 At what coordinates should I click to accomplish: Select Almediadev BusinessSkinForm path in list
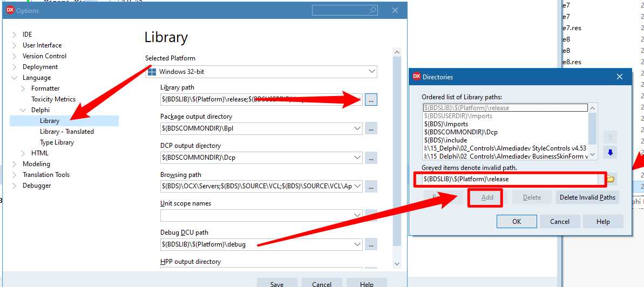506,156
